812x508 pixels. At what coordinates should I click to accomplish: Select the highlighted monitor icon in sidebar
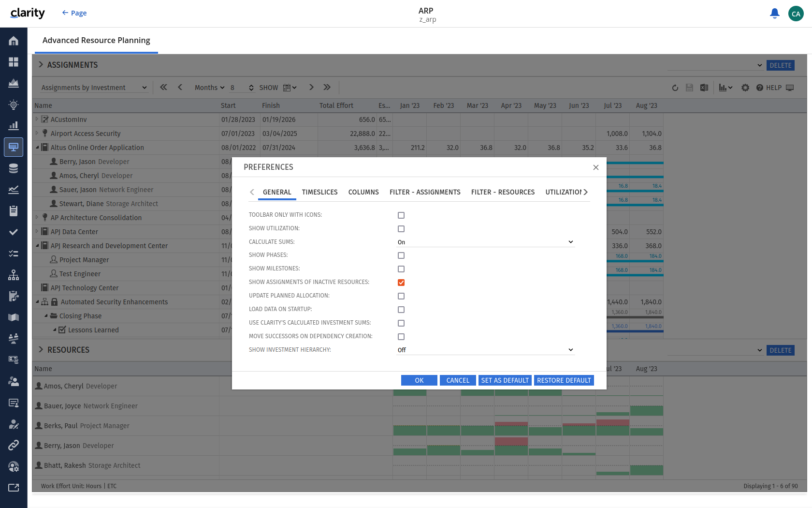tap(14, 147)
